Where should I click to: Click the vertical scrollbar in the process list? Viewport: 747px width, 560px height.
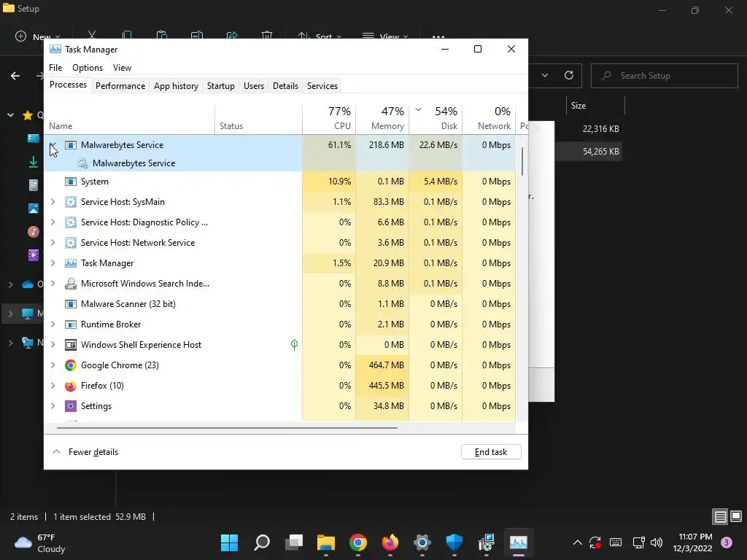522,161
